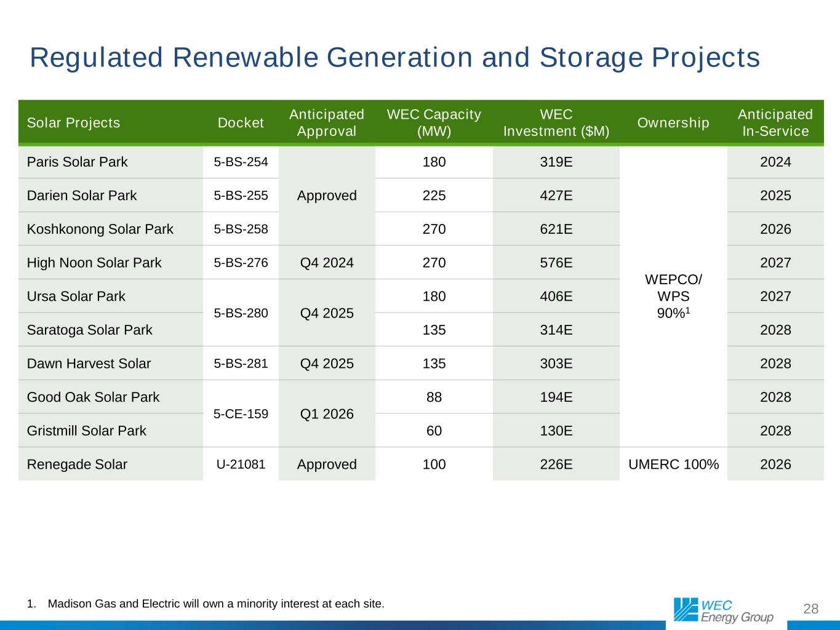Select the Renegade Solar row label
The height and width of the screenshot is (630, 840).
[78, 464]
